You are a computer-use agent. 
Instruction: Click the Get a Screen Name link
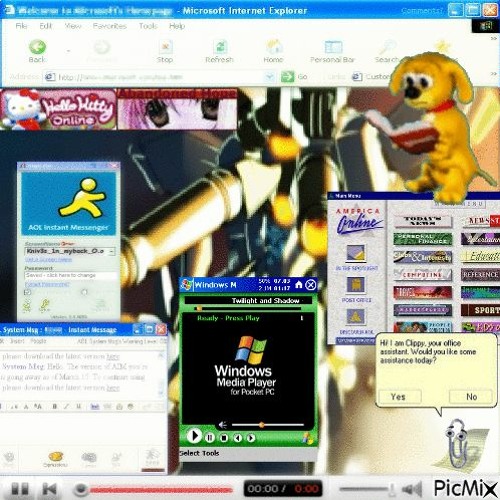(x=48, y=260)
